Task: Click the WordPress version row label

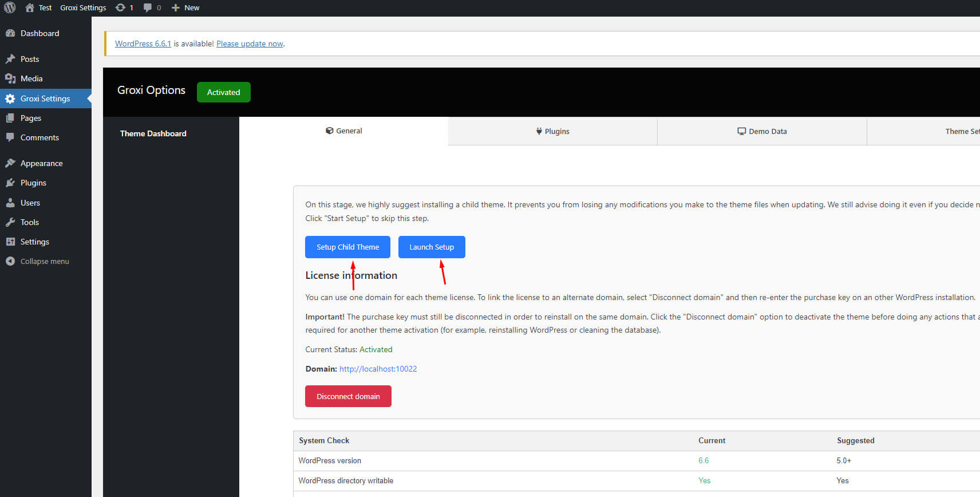Action: 330,460
